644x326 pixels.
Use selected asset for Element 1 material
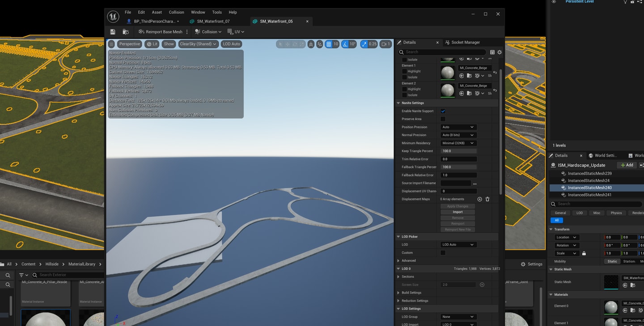click(x=462, y=75)
